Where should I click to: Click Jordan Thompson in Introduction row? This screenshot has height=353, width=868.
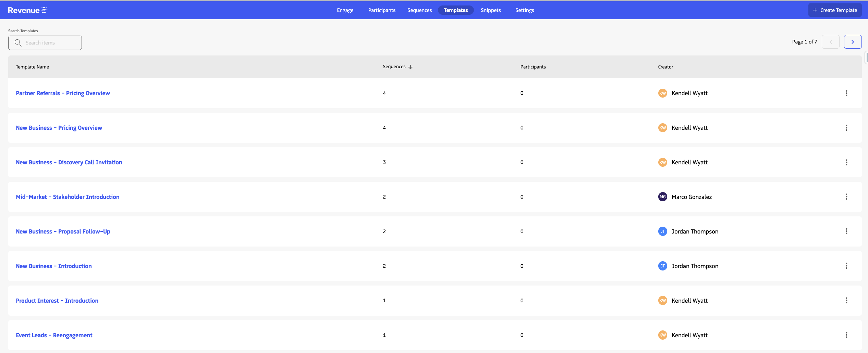(x=695, y=266)
